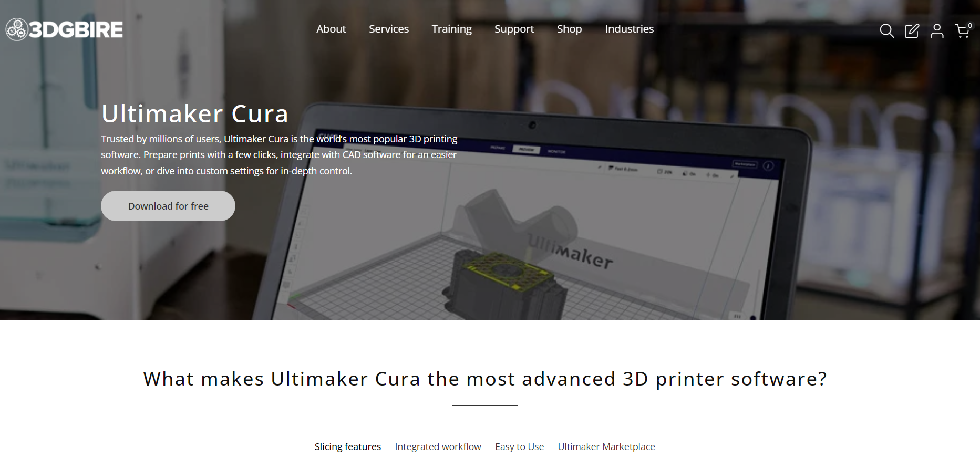
Task: Click the 3DGBIRE logo
Action: point(64,29)
